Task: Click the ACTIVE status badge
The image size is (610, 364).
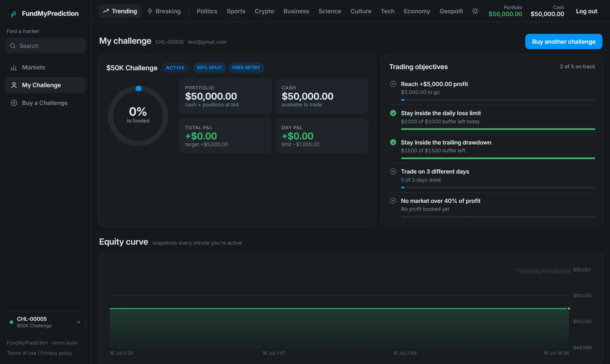Action: click(175, 68)
